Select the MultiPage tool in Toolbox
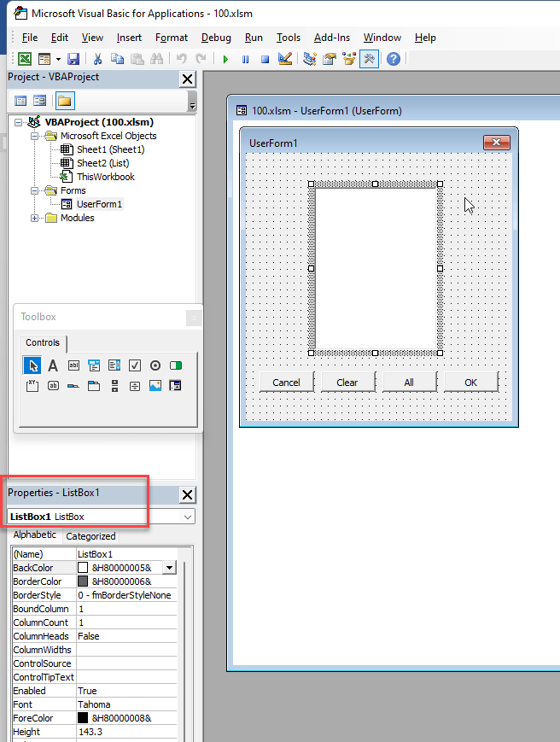 coord(94,386)
